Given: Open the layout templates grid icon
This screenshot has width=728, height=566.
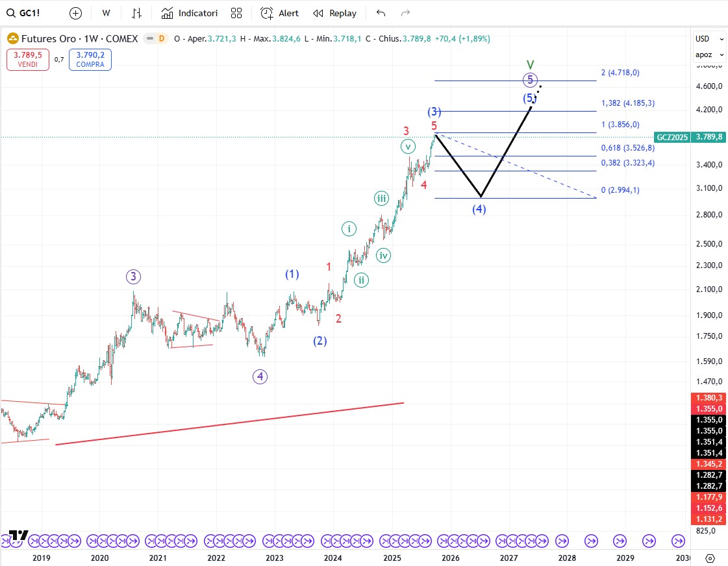Looking at the screenshot, I should click(x=236, y=13).
